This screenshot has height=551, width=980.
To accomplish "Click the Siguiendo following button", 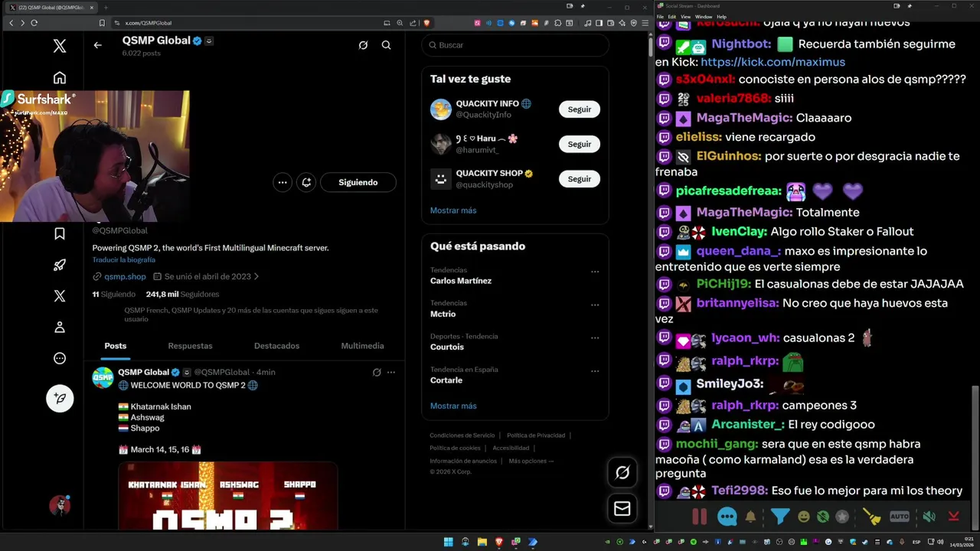I will pyautogui.click(x=358, y=182).
